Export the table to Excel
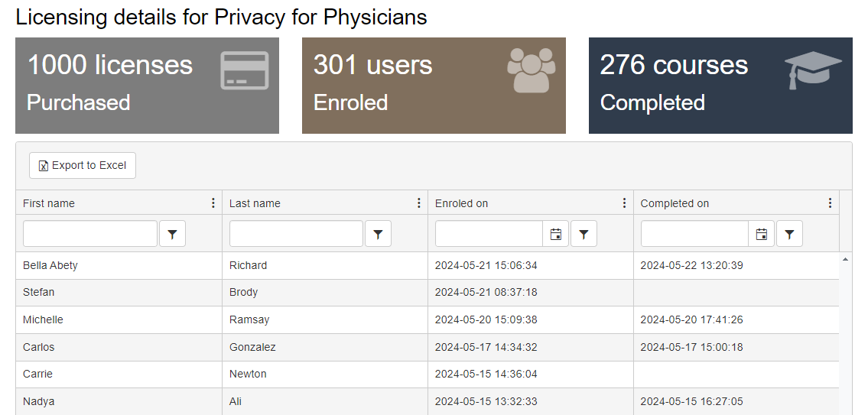 click(x=83, y=166)
